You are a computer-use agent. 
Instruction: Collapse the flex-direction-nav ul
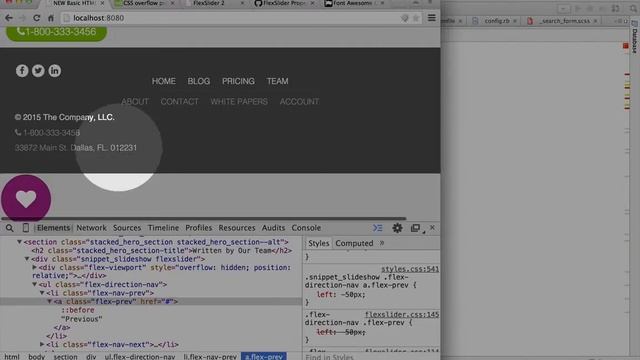[x=34, y=284]
